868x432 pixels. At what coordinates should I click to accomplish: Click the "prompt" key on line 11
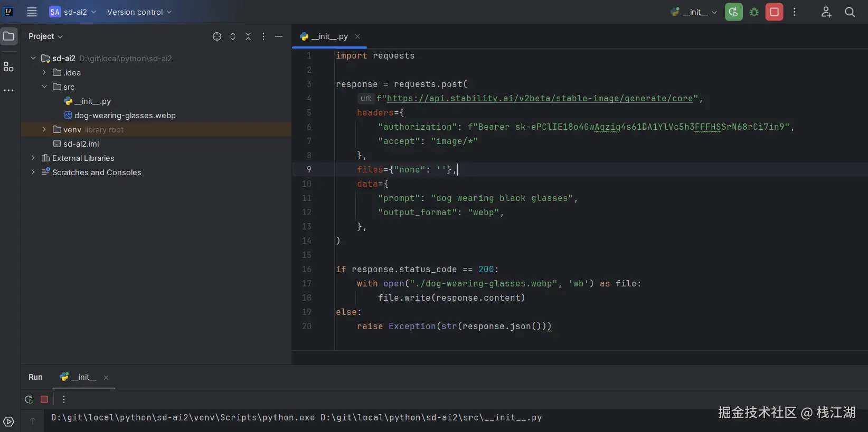[399, 198]
